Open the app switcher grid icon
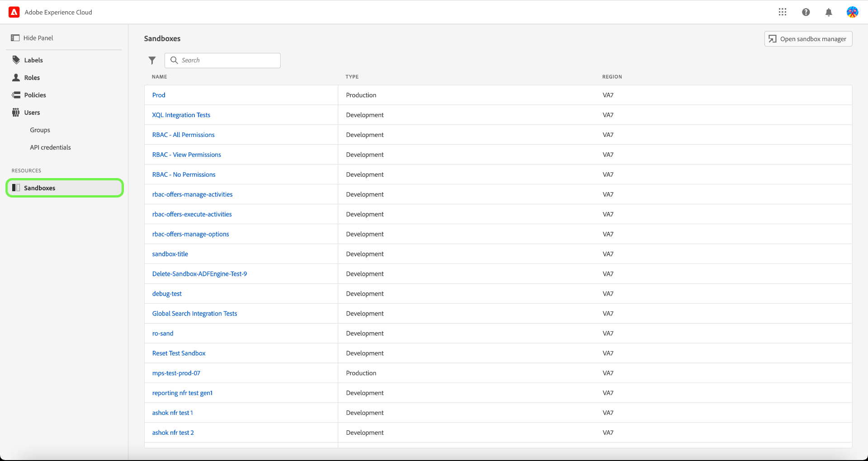Image resolution: width=868 pixels, height=461 pixels. tap(783, 12)
